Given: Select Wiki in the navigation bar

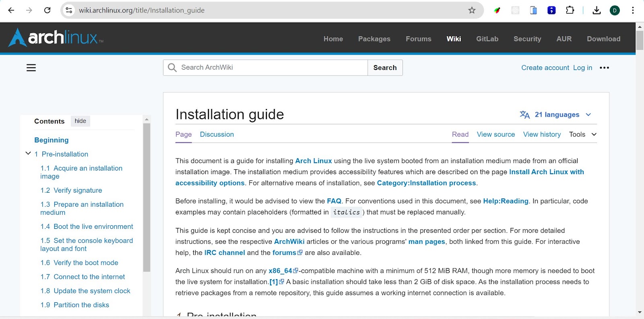Looking at the screenshot, I should point(454,39).
